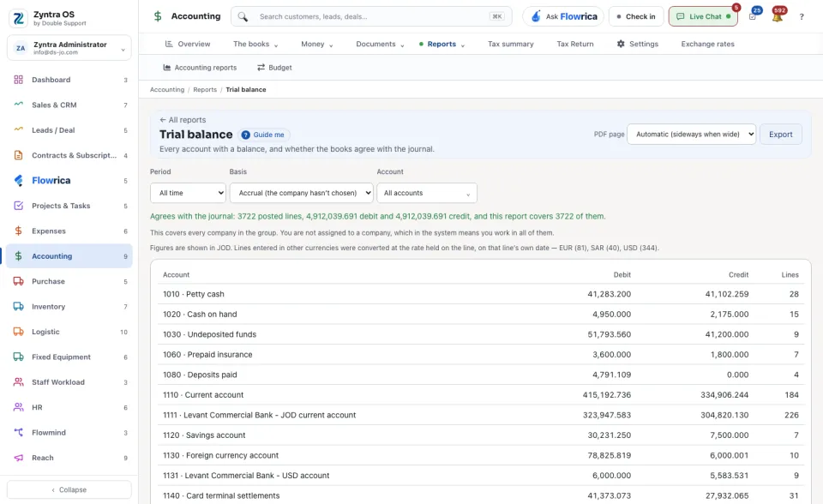This screenshot has height=504, width=823.
Task: Open the Projects & Tasks checkbox icon
Action: tap(18, 206)
